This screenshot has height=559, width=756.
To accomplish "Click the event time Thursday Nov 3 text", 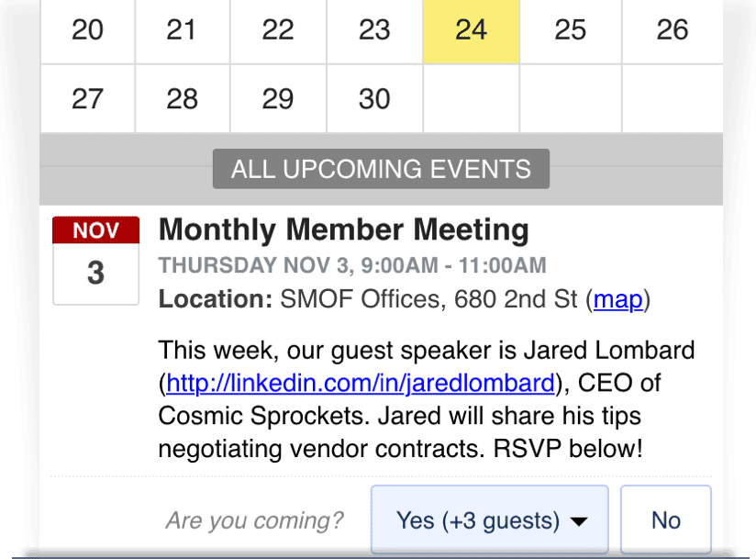I will point(352,266).
